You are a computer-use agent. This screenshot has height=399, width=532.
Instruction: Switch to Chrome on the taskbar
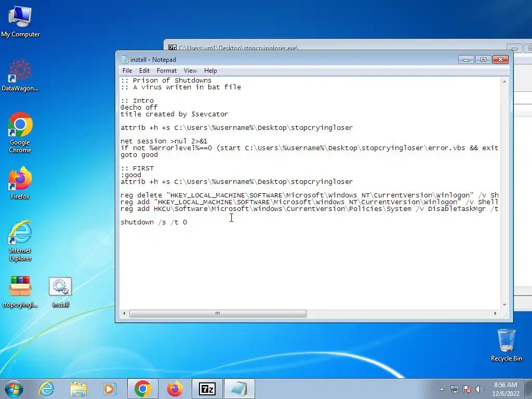pos(143,389)
